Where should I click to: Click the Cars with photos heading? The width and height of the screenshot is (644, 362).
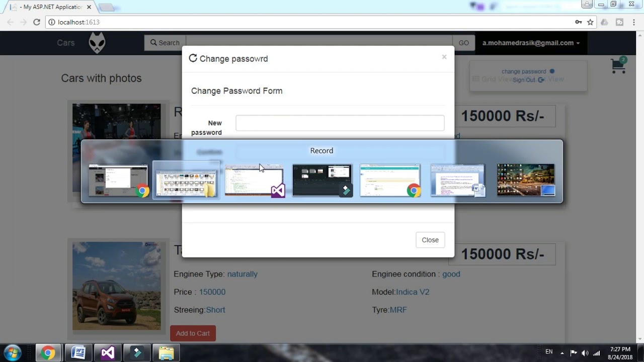point(101,78)
